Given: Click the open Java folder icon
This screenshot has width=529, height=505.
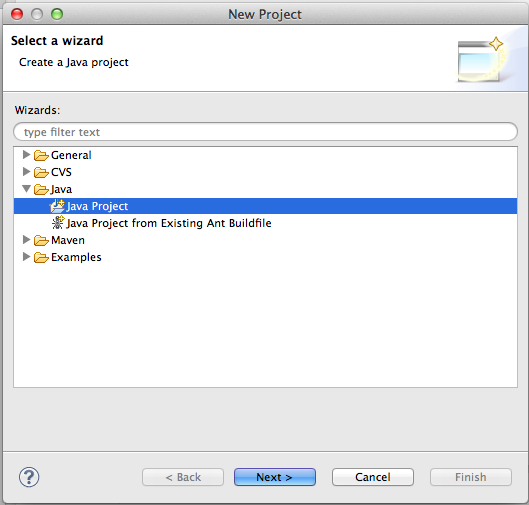Looking at the screenshot, I should (x=41, y=190).
